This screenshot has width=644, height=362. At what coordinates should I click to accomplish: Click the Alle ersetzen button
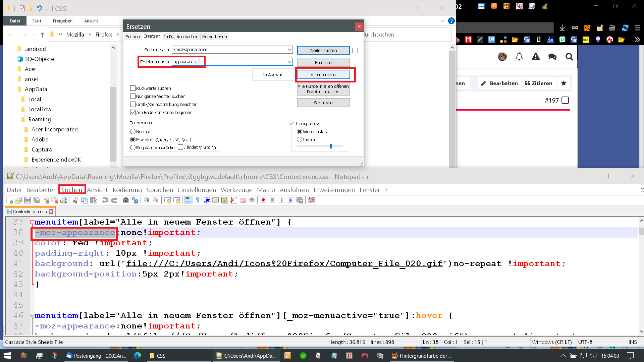(x=323, y=74)
